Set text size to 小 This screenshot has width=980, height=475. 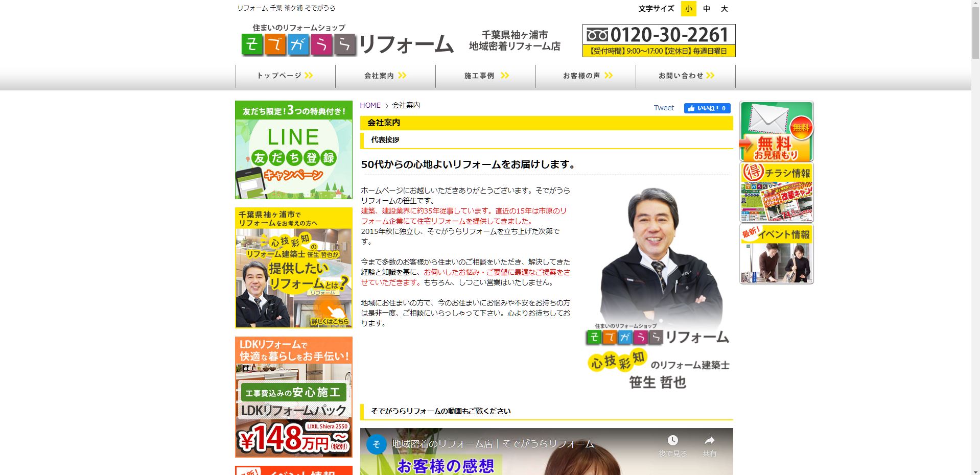(x=689, y=9)
